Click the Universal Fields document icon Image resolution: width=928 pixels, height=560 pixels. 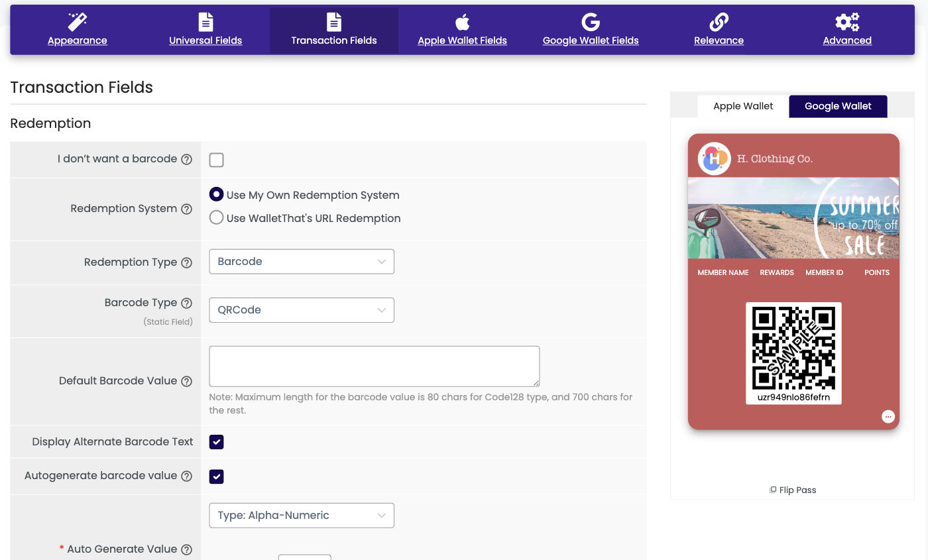[x=205, y=22]
